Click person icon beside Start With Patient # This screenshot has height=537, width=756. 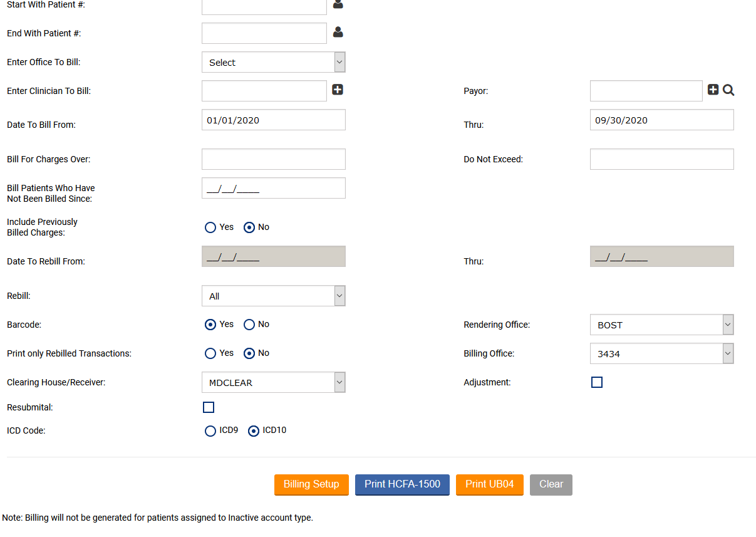(338, 4)
